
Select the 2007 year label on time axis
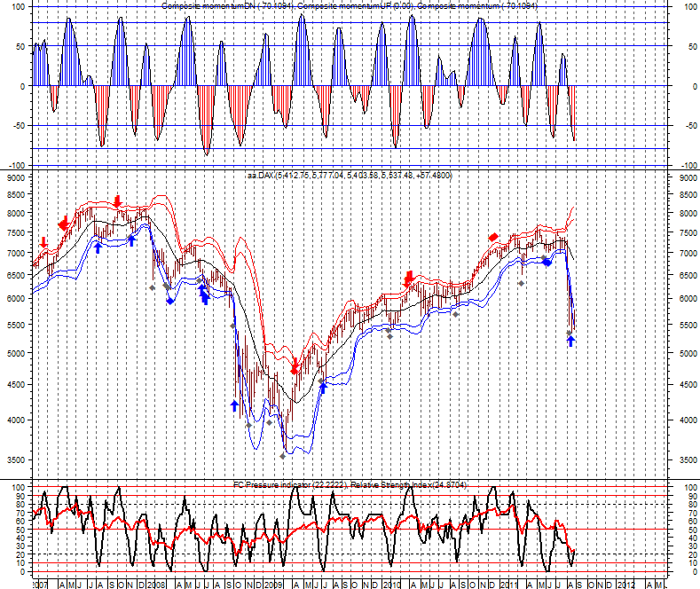pyautogui.click(x=40, y=585)
